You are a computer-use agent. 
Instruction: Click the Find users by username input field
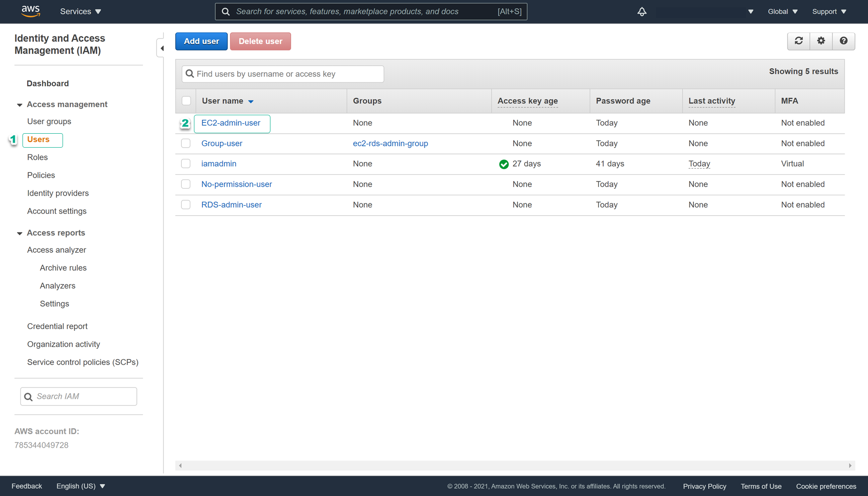(283, 73)
